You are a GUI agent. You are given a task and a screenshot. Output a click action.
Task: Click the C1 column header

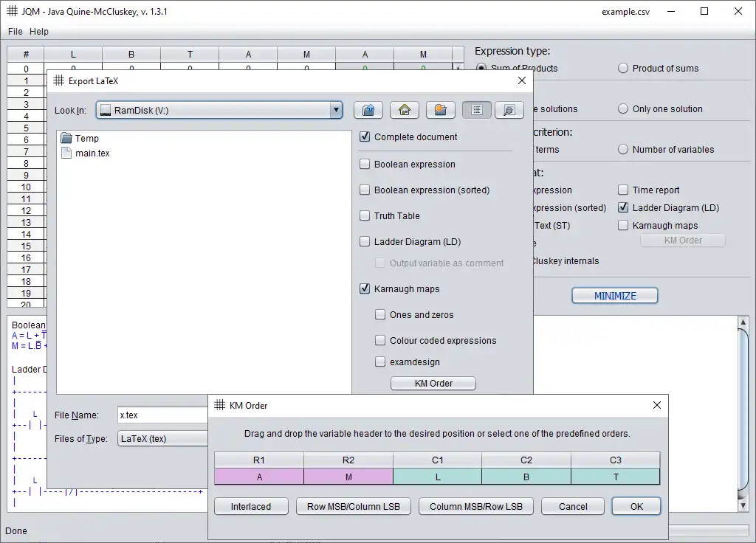pyautogui.click(x=438, y=460)
